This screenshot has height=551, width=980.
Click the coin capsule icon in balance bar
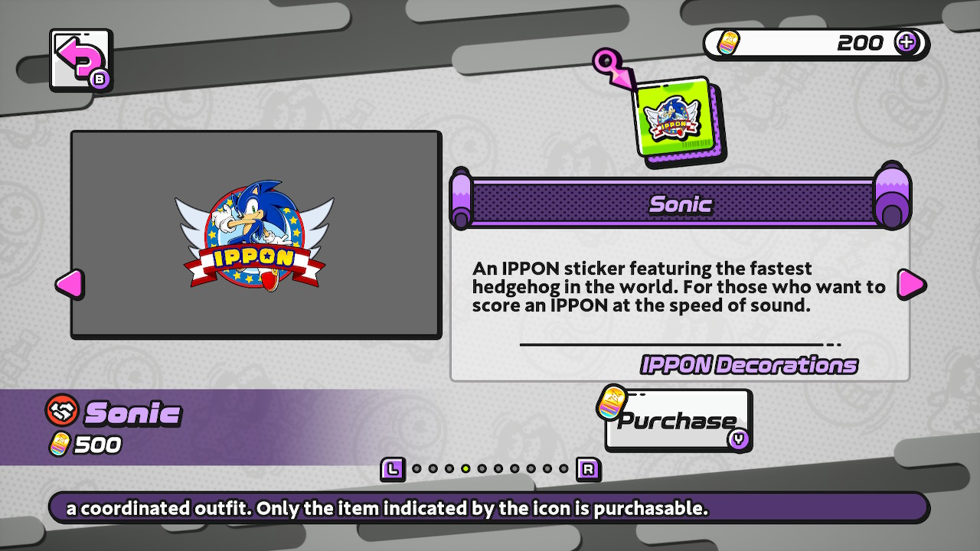pyautogui.click(x=728, y=44)
